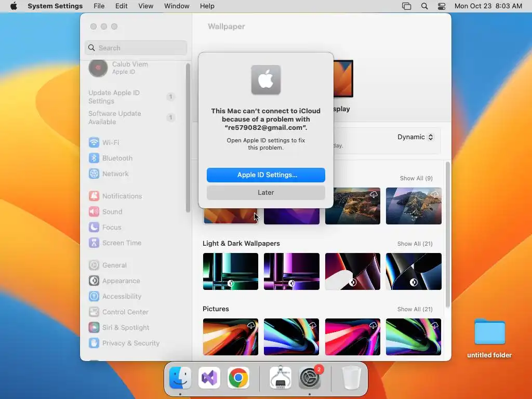Open Finder from the Dock

[180, 378]
